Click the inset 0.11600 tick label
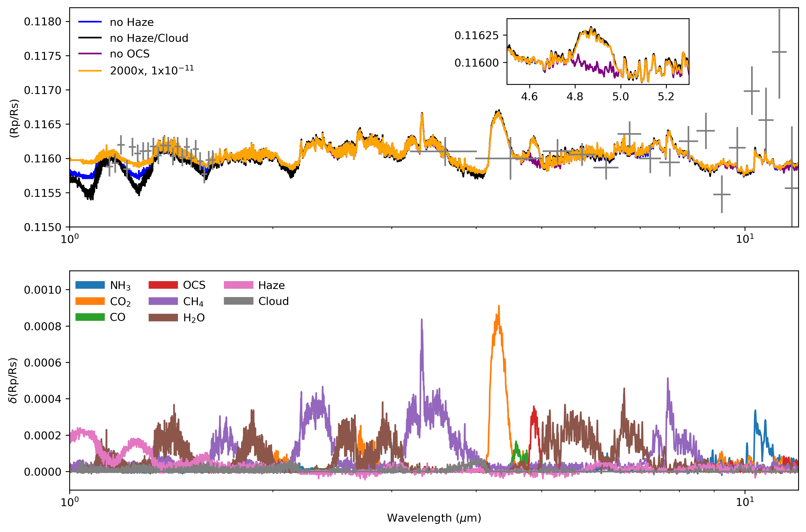This screenshot has width=806, height=532. (476, 63)
